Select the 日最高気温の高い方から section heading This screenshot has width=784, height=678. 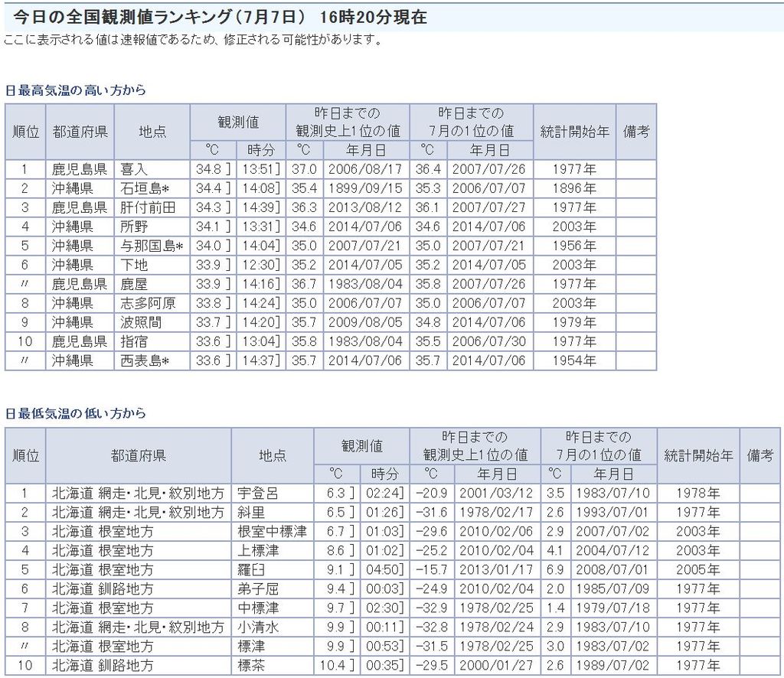pyautogui.click(x=75, y=90)
